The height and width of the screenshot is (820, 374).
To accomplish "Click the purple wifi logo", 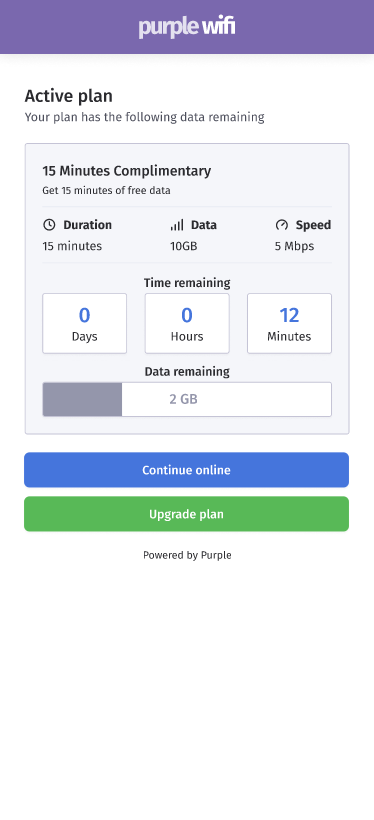I will pyautogui.click(x=187, y=27).
